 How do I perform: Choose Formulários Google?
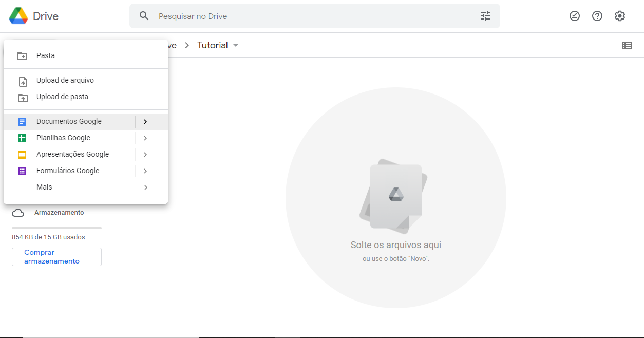coord(69,171)
